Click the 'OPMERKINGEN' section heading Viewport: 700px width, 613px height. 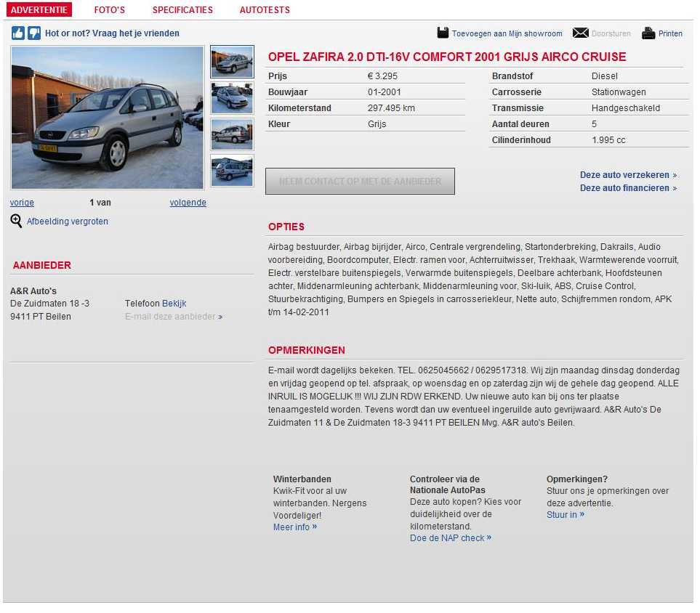pos(306,350)
